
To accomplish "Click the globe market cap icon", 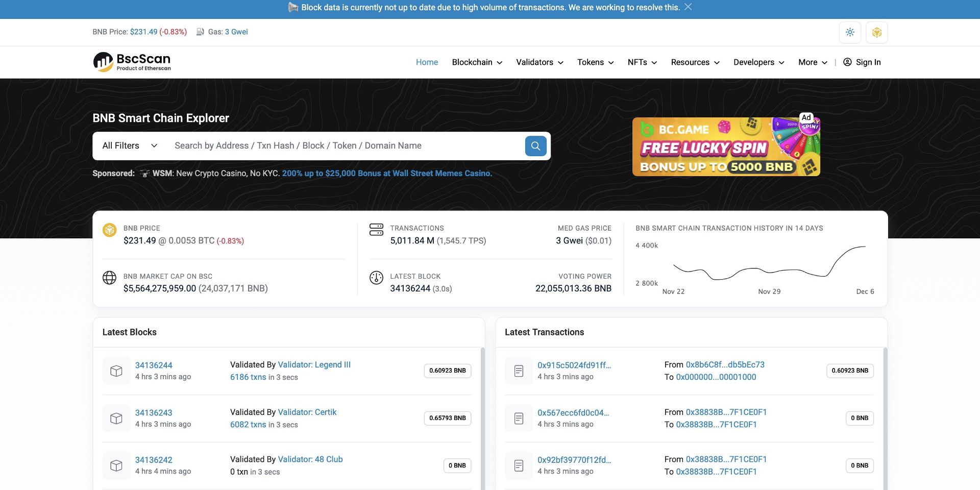I will click(110, 278).
